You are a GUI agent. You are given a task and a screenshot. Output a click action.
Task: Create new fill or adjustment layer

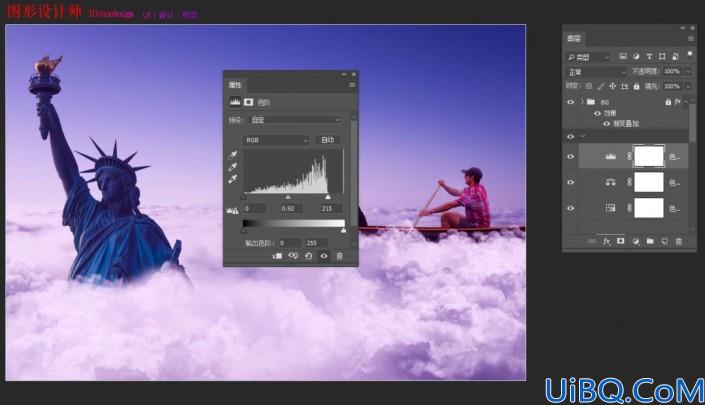tap(635, 241)
